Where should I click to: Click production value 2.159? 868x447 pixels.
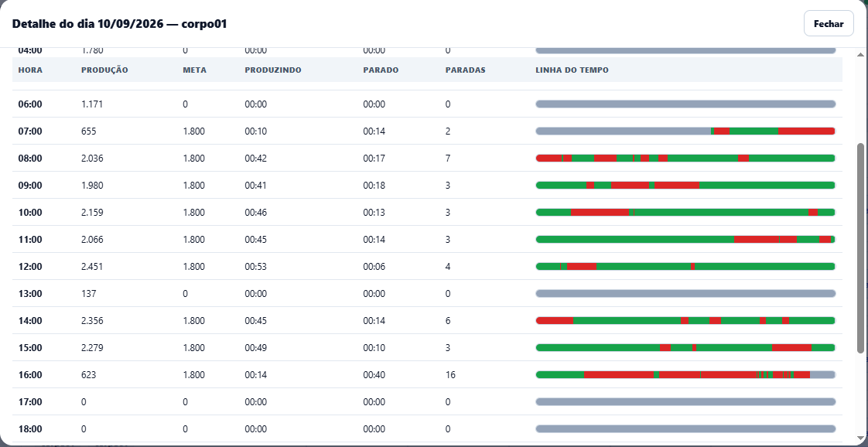[x=92, y=213]
